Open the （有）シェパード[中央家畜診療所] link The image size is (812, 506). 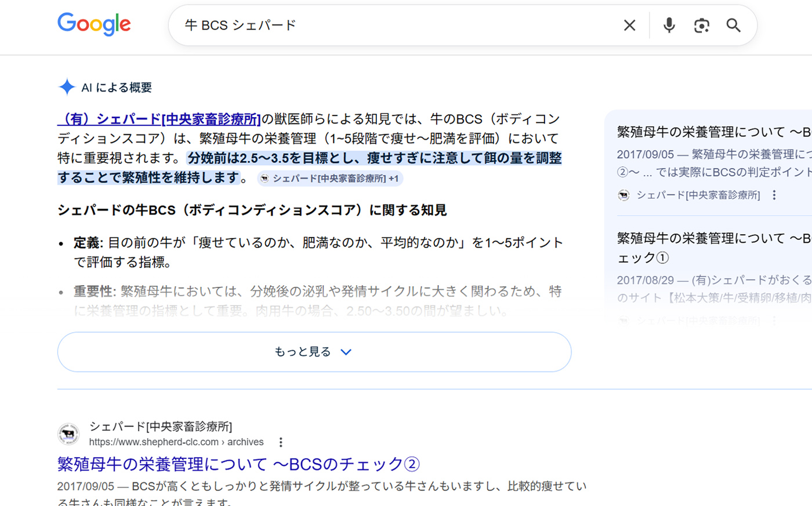coord(159,119)
